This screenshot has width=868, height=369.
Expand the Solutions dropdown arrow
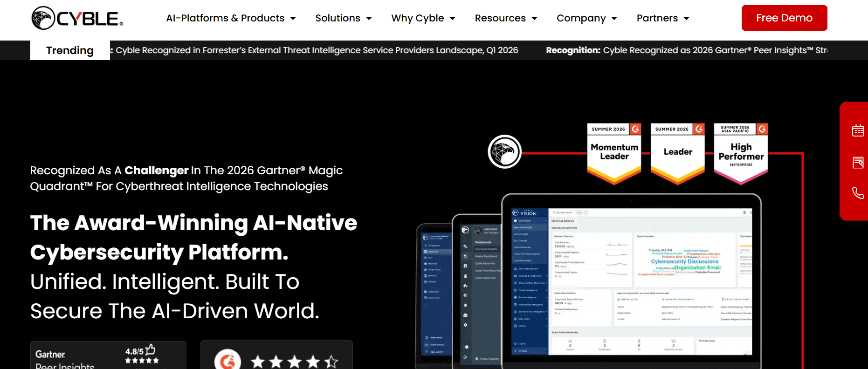point(369,19)
